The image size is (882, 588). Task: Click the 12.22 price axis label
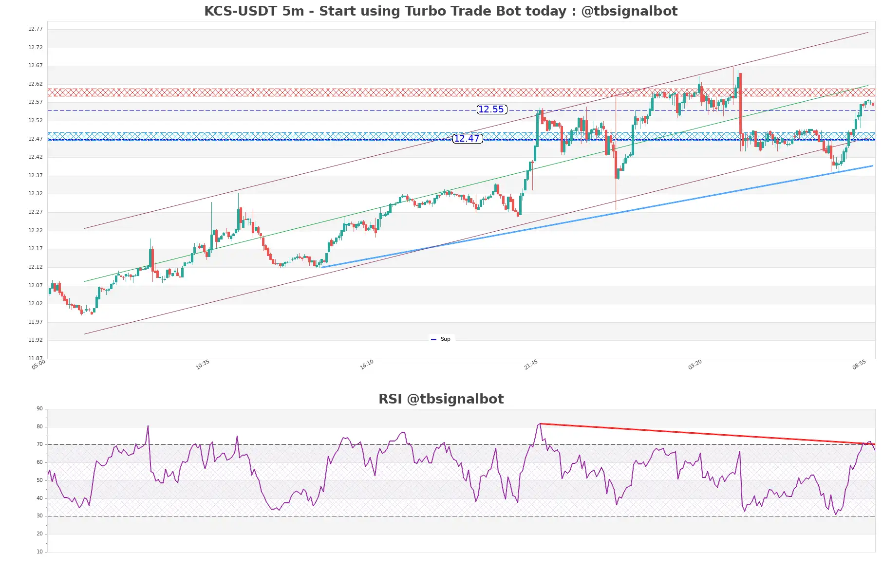coord(36,231)
